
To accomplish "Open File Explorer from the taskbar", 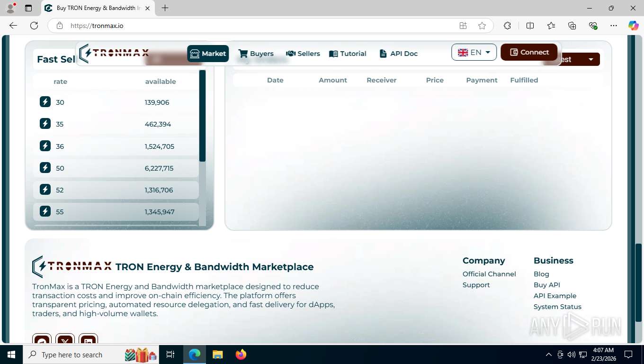I will (217, 355).
